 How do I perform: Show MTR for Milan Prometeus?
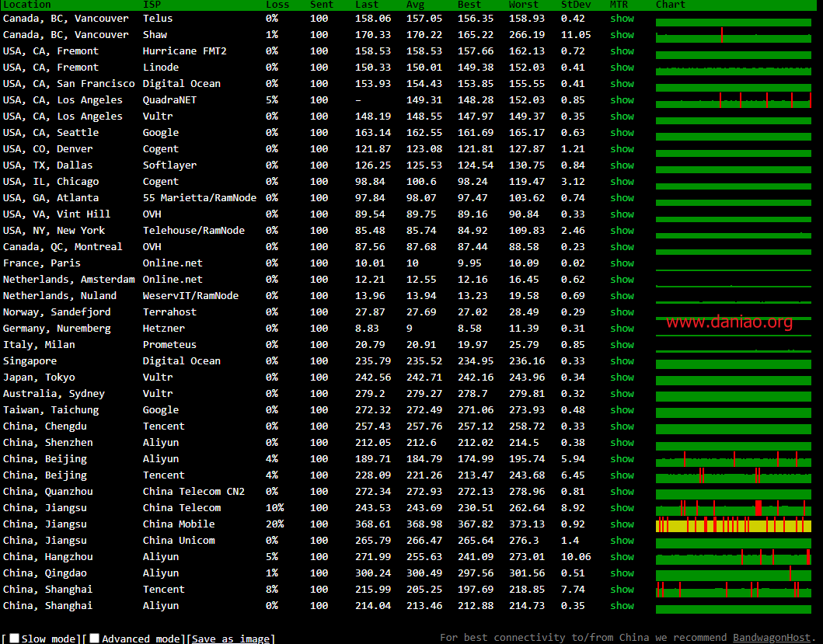tap(622, 344)
